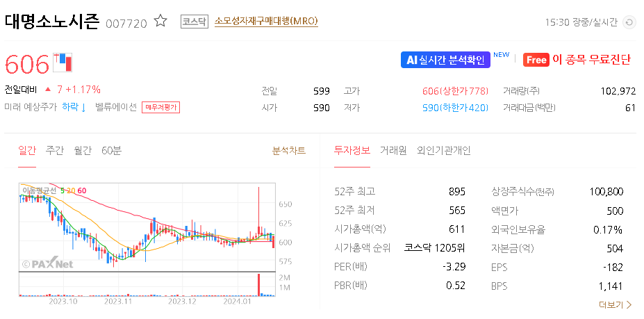
Task: Click the stock name 대명소노시즌
Action: pos(51,22)
